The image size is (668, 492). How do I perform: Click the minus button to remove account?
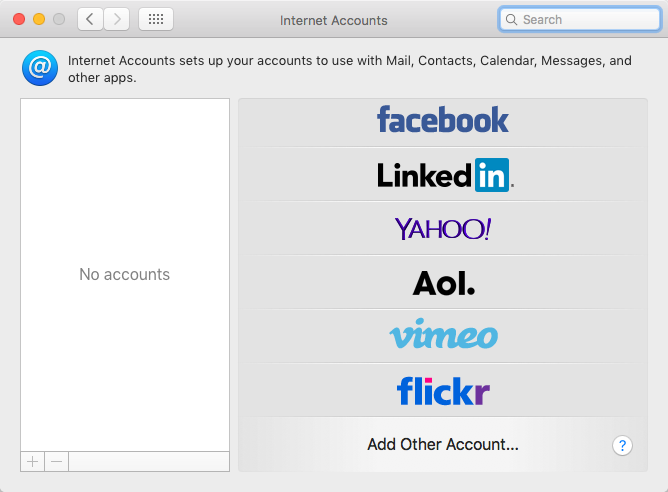click(x=56, y=461)
